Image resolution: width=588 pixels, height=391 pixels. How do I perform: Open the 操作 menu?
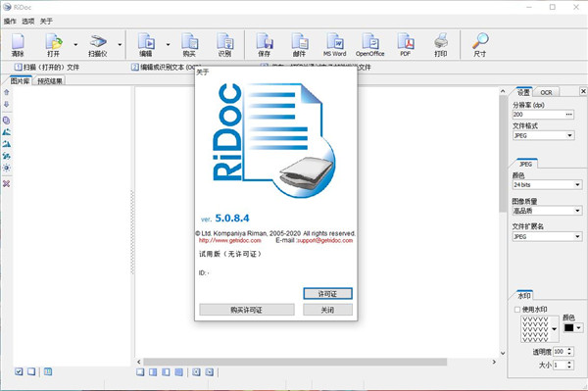[x=10, y=22]
